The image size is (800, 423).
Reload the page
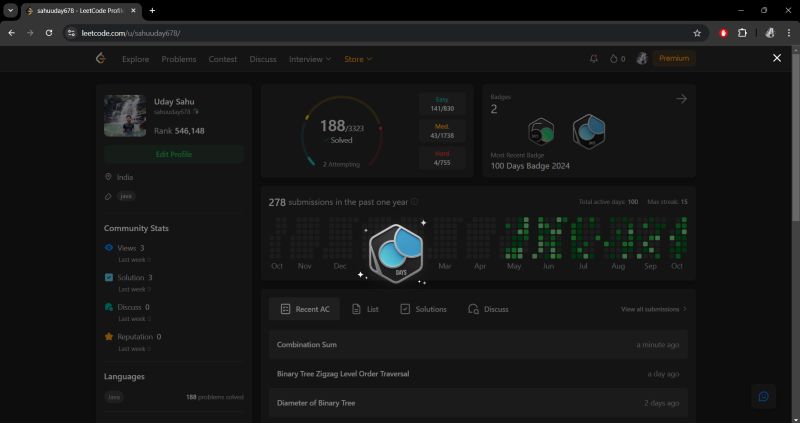tap(49, 33)
